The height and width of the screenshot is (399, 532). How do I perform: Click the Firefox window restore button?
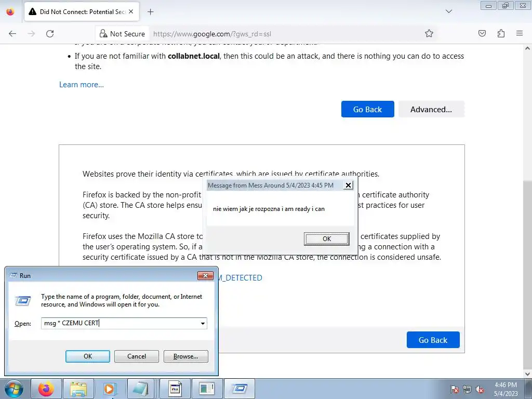tap(506, 5)
